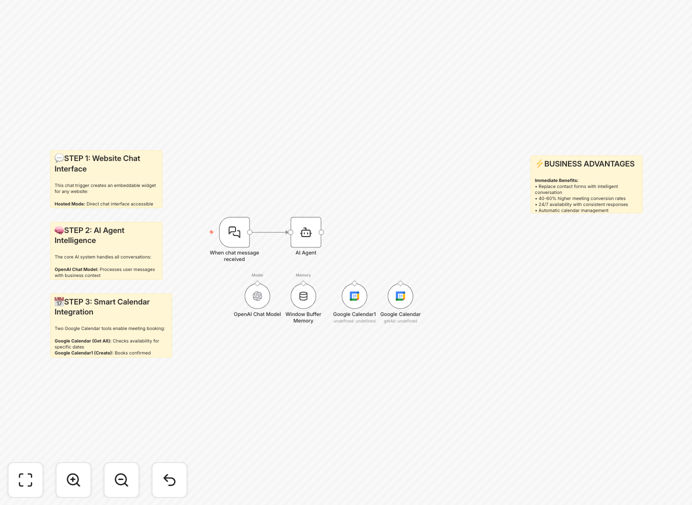
Task: Click the diamond connector atop Google Calendar
Action: tap(400, 283)
